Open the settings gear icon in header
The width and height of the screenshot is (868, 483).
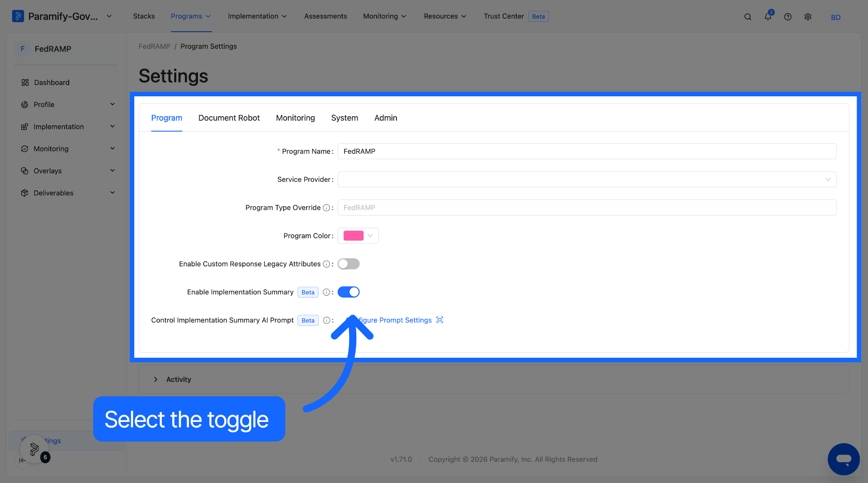point(808,17)
